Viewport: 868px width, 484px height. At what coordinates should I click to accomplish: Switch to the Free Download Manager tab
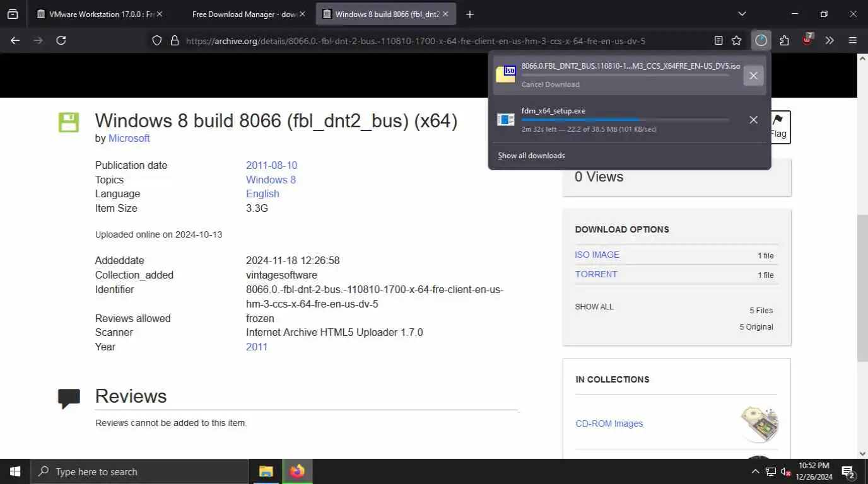pyautogui.click(x=243, y=14)
